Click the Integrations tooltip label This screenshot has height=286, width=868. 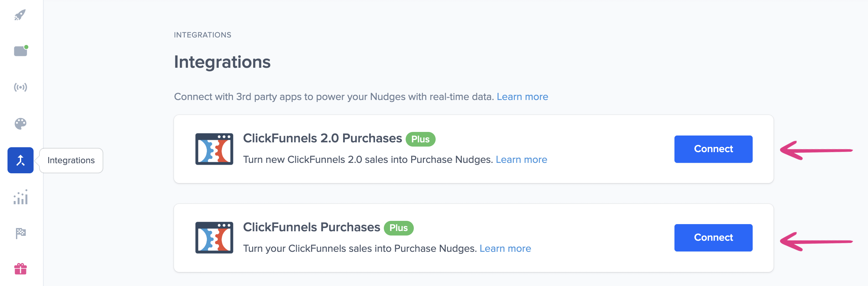pos(71,160)
